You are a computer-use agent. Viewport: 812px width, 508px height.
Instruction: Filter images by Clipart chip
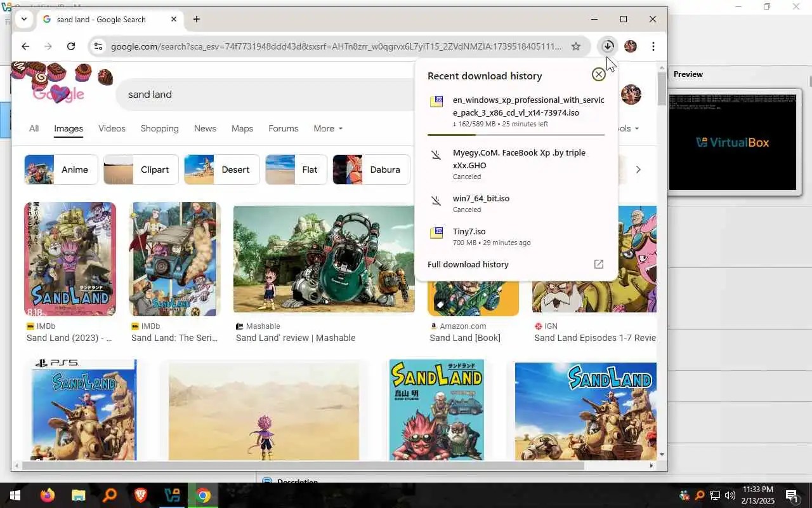141,170
